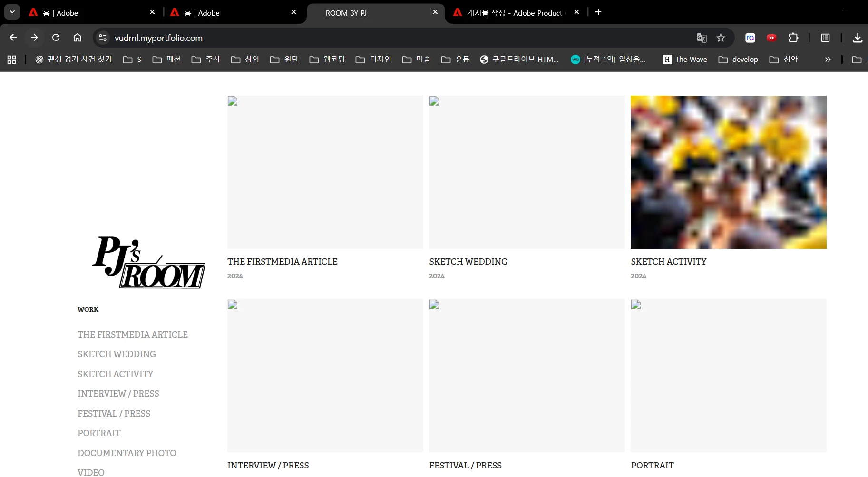This screenshot has height=477, width=868.
Task: Open the apps grid in bookmarks bar
Action: coord(12,60)
